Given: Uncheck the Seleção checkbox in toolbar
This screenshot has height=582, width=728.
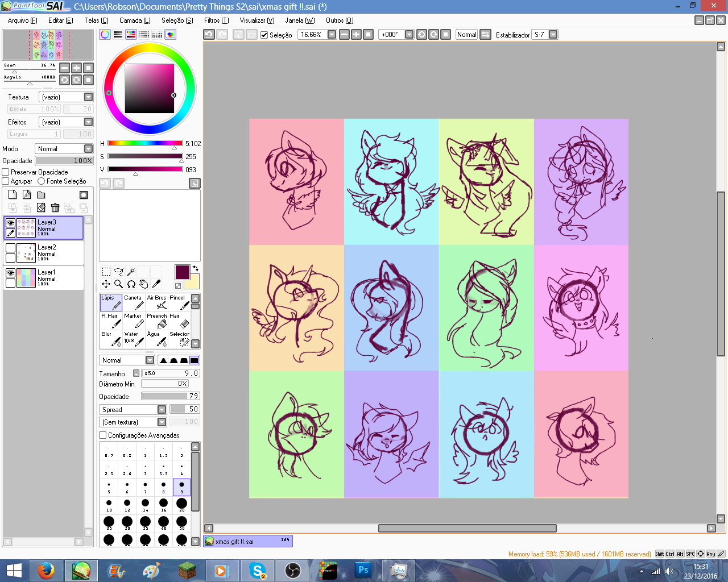Looking at the screenshot, I should 264,35.
